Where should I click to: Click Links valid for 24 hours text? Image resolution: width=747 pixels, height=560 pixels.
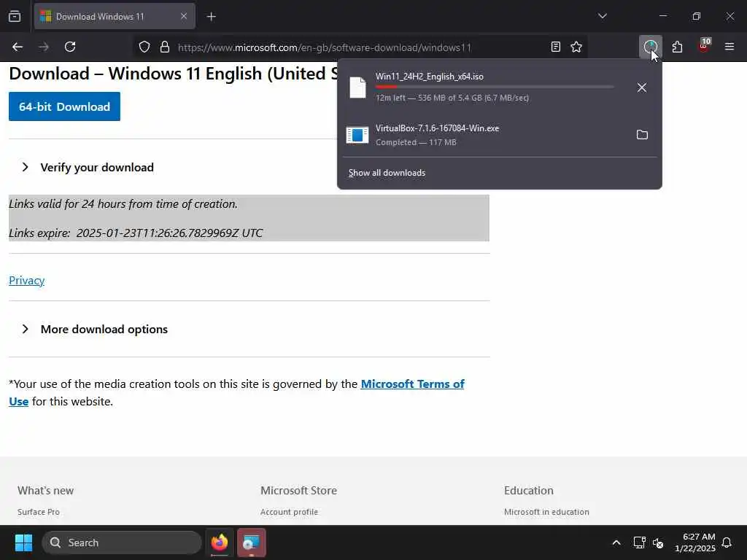pyautogui.click(x=123, y=204)
